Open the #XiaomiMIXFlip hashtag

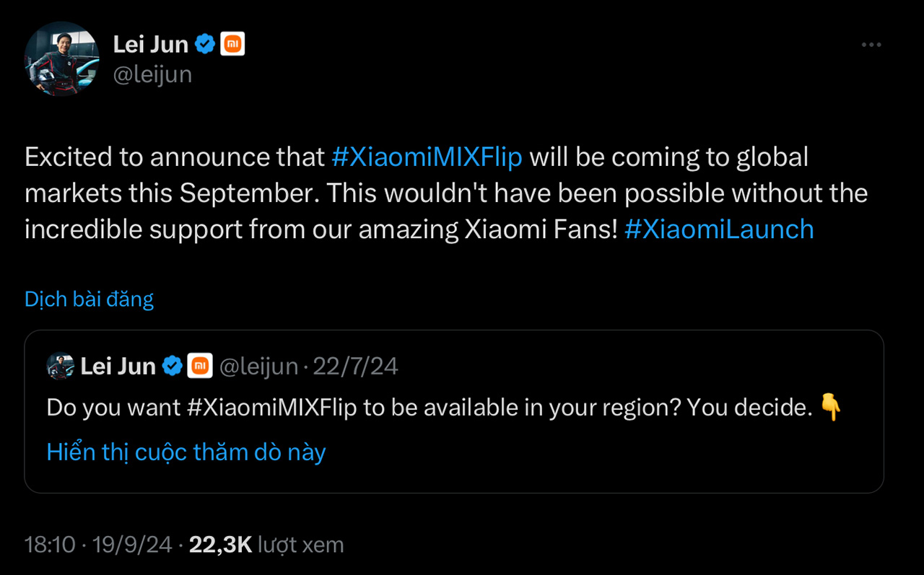point(427,157)
